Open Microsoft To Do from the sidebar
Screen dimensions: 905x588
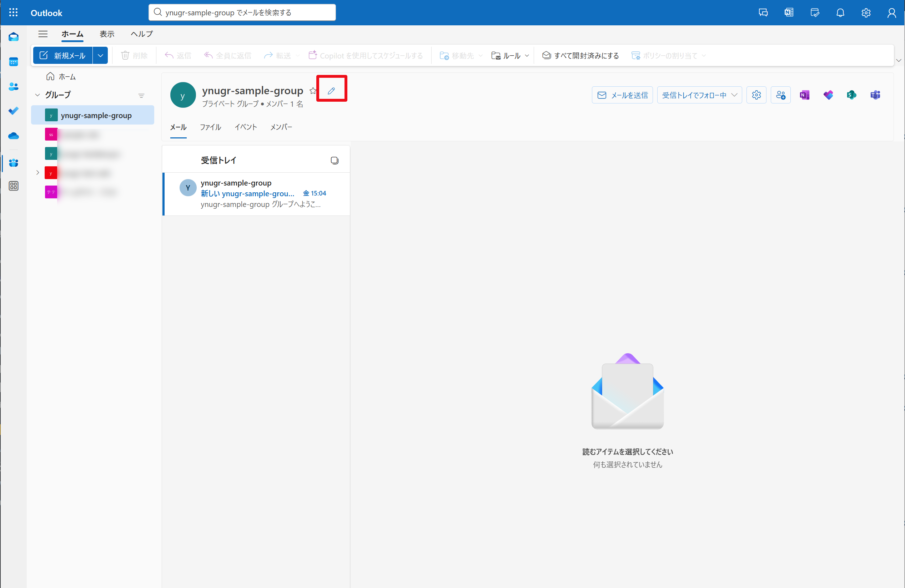point(13,111)
